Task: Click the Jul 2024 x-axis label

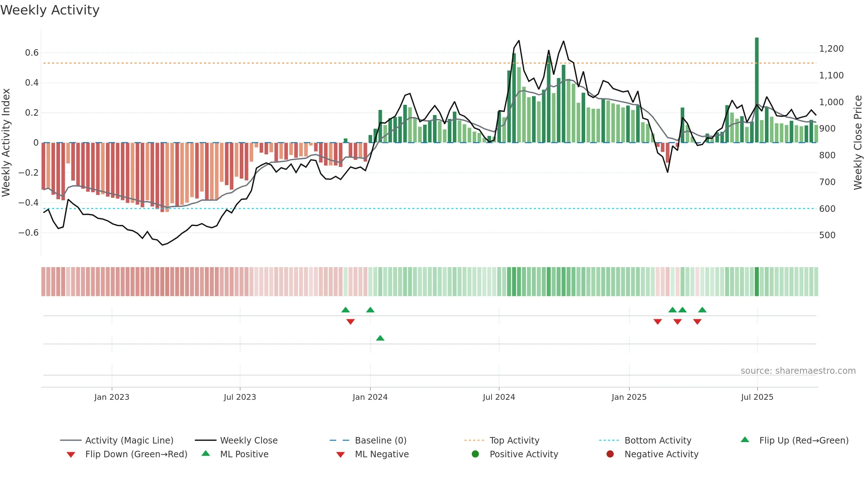Action: coord(499,397)
